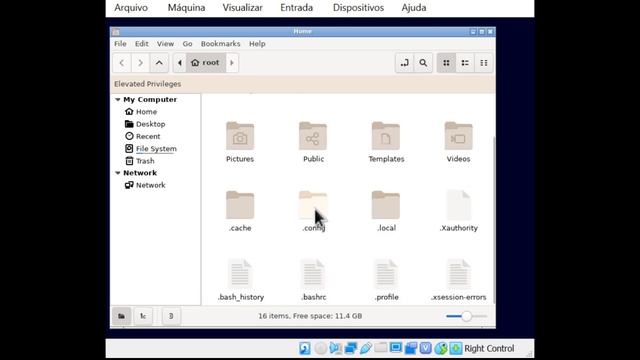Open the File menu
This screenshot has height=360, width=640.
(x=120, y=44)
